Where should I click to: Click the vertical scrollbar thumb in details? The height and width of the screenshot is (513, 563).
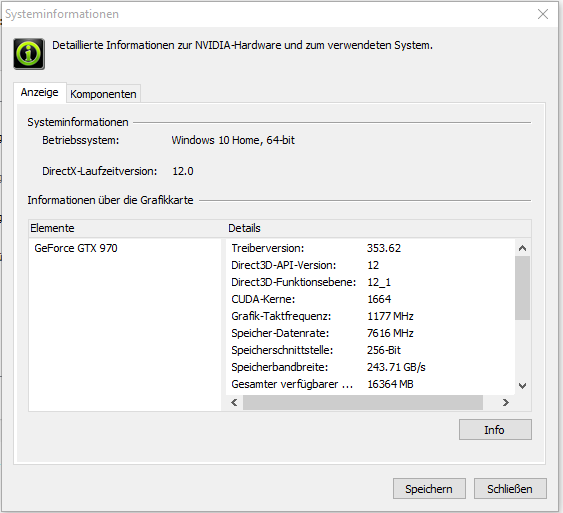(522, 288)
